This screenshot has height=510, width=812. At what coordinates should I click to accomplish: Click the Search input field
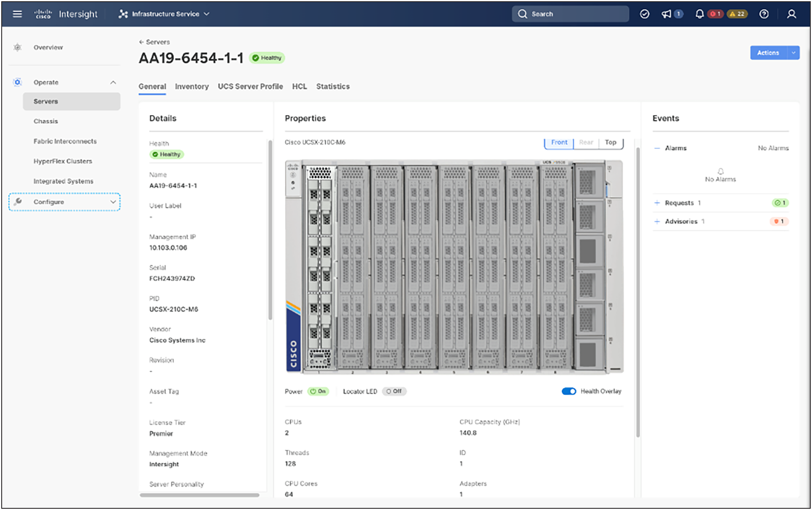pyautogui.click(x=570, y=14)
